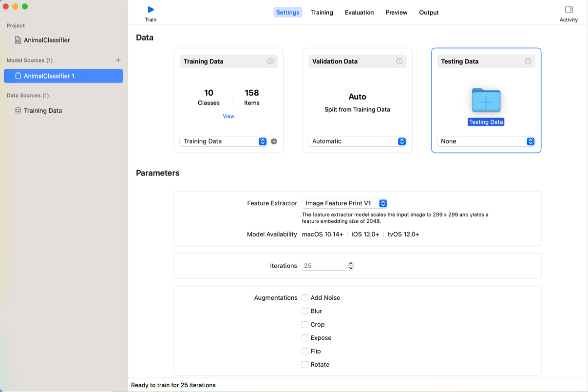Check the Blur augmentation box
This screenshot has height=392, width=588.
[305, 311]
